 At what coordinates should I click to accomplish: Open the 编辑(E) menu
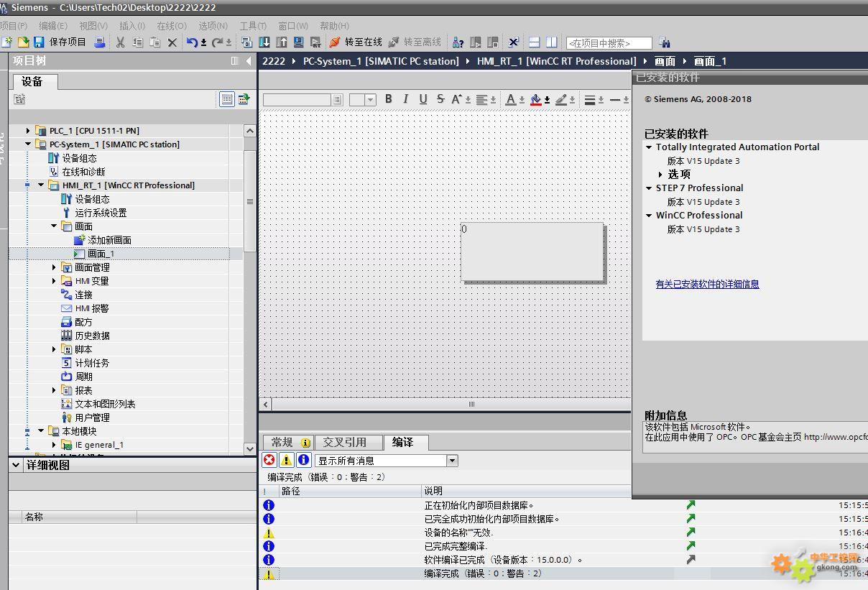coord(53,26)
